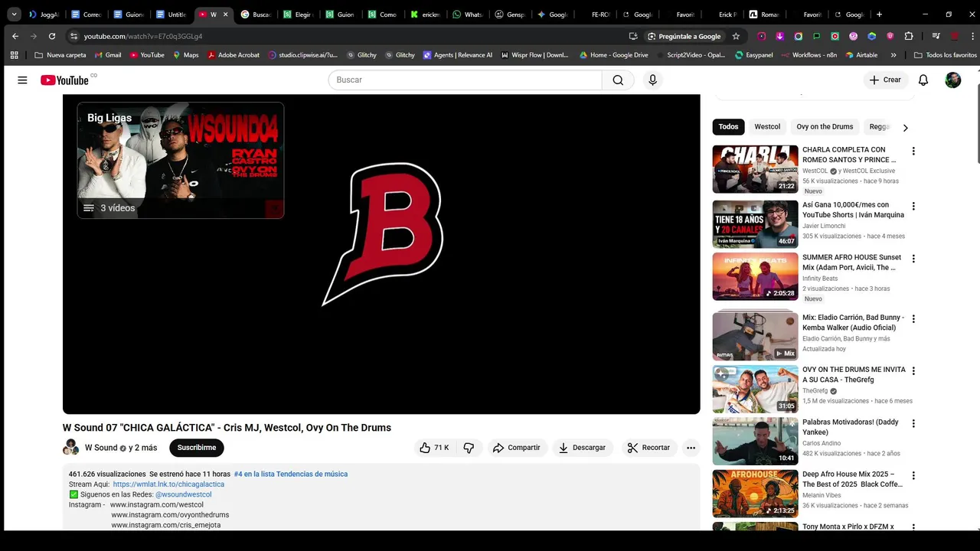The height and width of the screenshot is (551, 980).
Task: Go to the YouTube home logo
Action: click(65, 80)
